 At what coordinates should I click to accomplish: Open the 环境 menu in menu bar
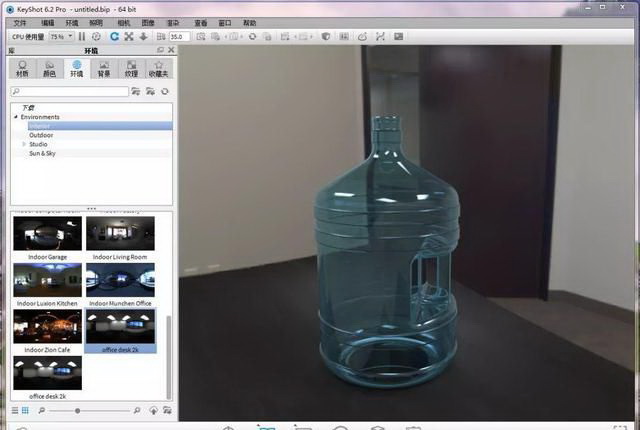[72, 23]
